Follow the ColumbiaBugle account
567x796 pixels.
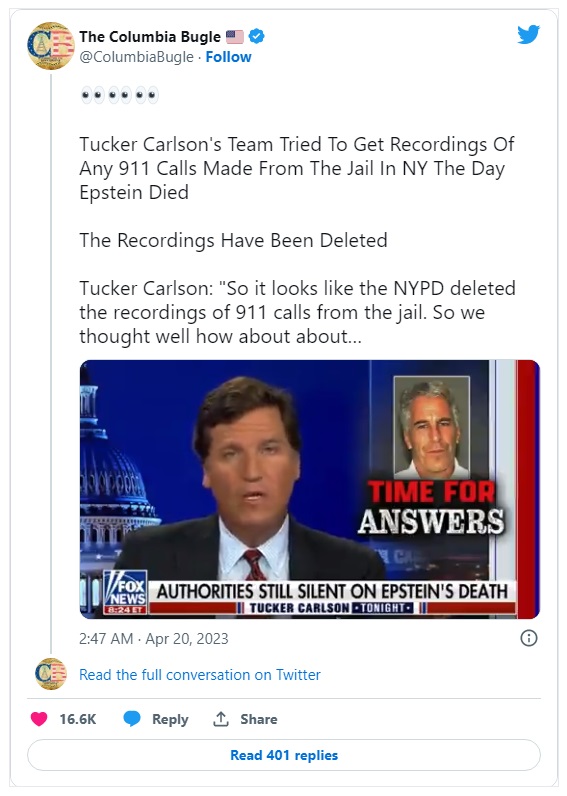[228, 57]
